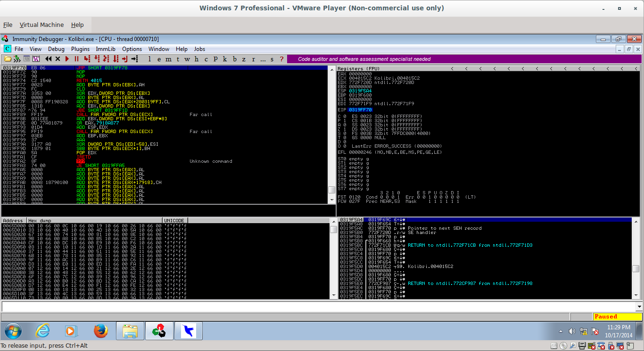Click the yellow Paused status indicator
The image size is (644, 351).
pyautogui.click(x=617, y=317)
